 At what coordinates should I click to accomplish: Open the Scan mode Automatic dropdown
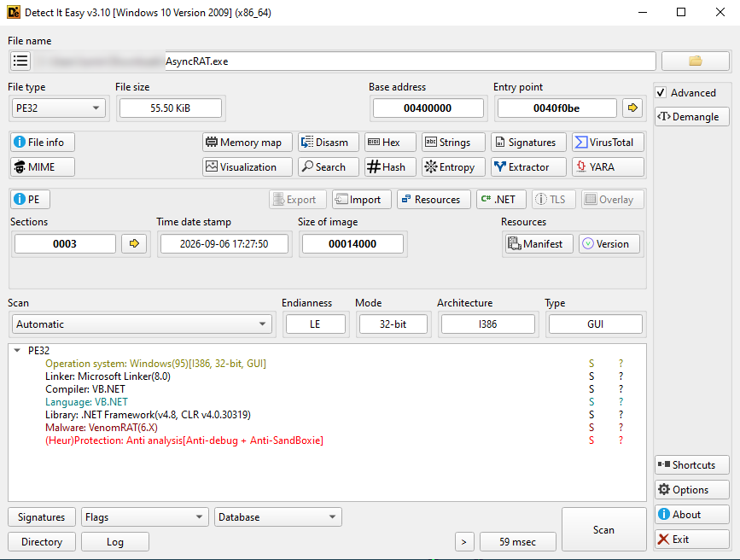[142, 324]
